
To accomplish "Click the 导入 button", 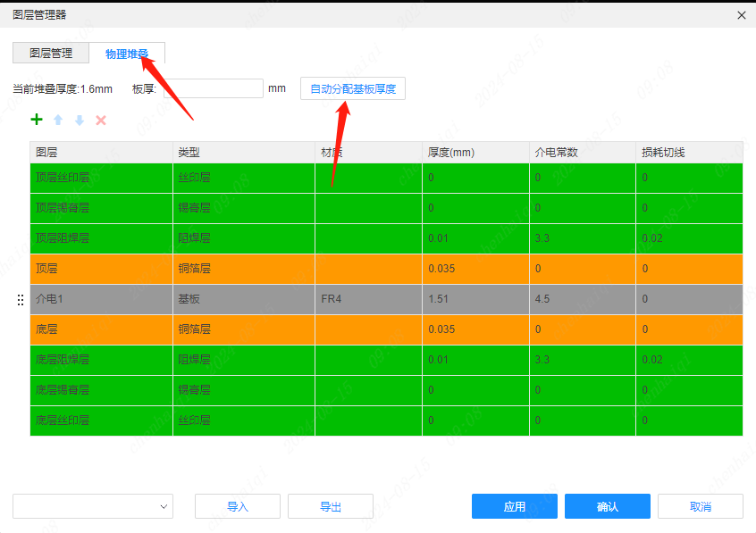I will click(238, 506).
